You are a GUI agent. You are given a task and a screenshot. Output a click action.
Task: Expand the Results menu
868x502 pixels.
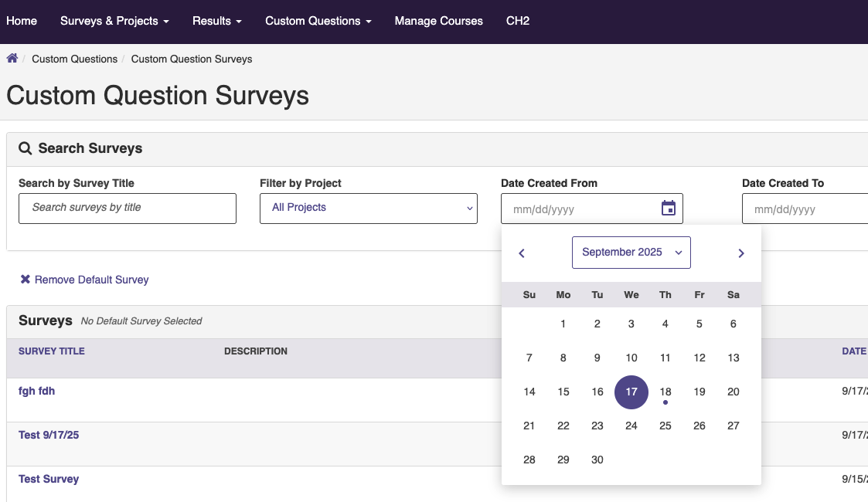[217, 21]
